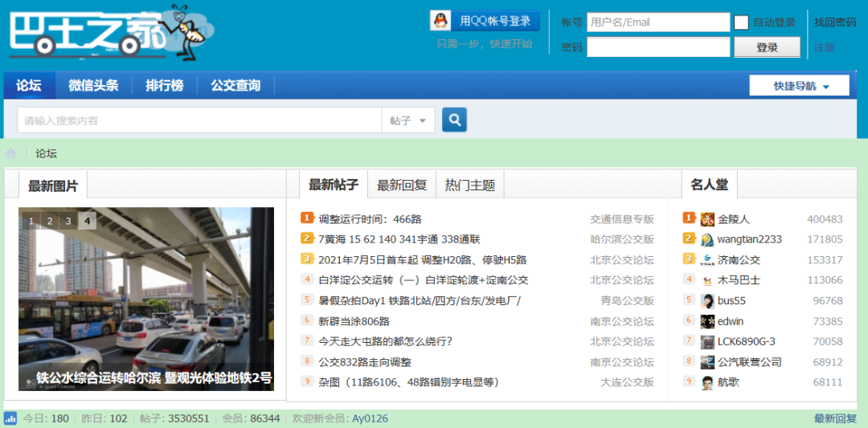Open 金陵人 username link
The width and height of the screenshot is (868, 428).
pyautogui.click(x=734, y=219)
